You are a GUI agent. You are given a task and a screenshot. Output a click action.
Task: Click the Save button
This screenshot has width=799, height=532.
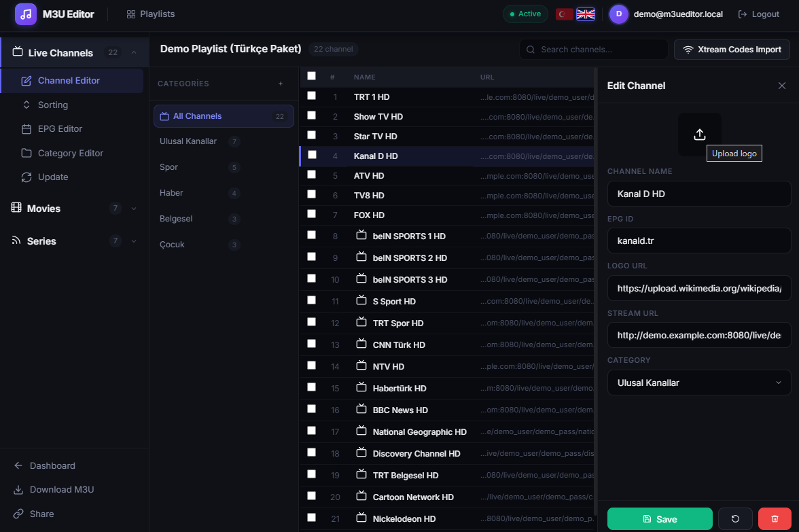[660, 519]
